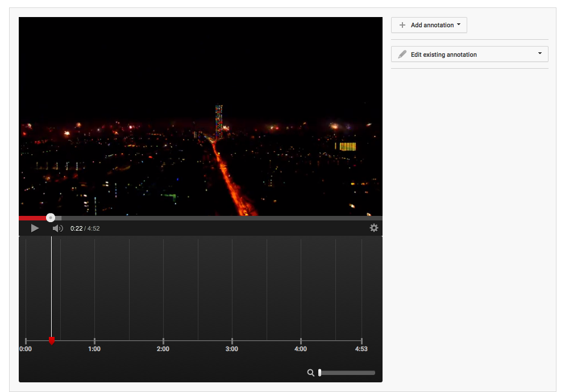Click the timeline zoom slider handle

319,373
